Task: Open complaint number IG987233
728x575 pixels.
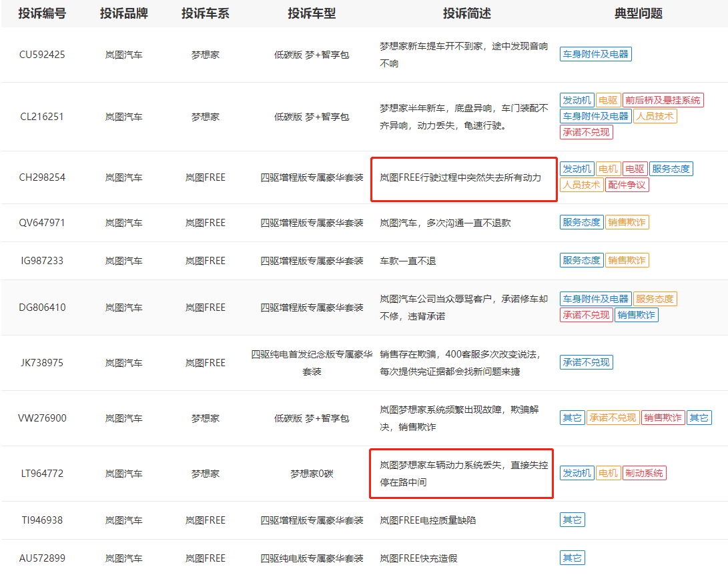Action: [42, 261]
